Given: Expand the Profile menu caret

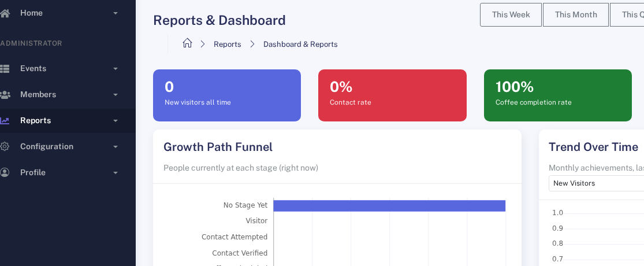Looking at the screenshot, I should [116, 172].
